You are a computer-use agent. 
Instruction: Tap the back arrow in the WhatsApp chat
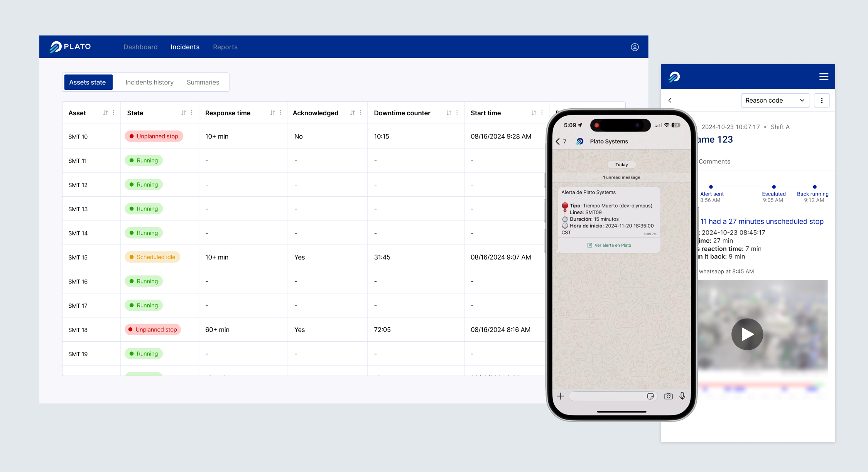pyautogui.click(x=558, y=142)
